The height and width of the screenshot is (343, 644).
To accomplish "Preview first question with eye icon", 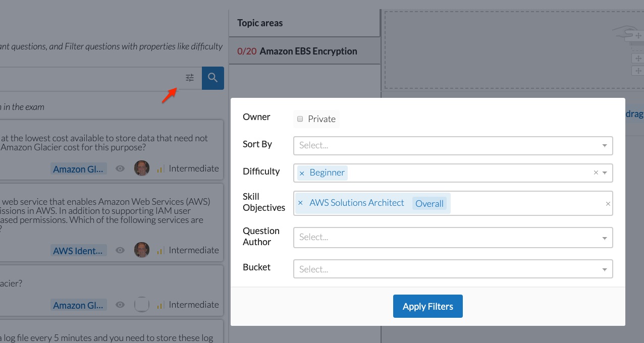I will (x=120, y=169).
